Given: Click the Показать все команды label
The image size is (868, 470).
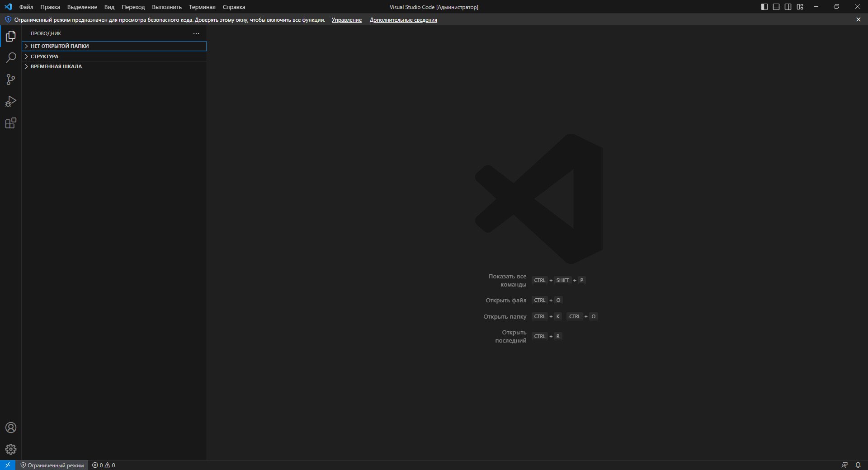Looking at the screenshot, I should tap(507, 280).
